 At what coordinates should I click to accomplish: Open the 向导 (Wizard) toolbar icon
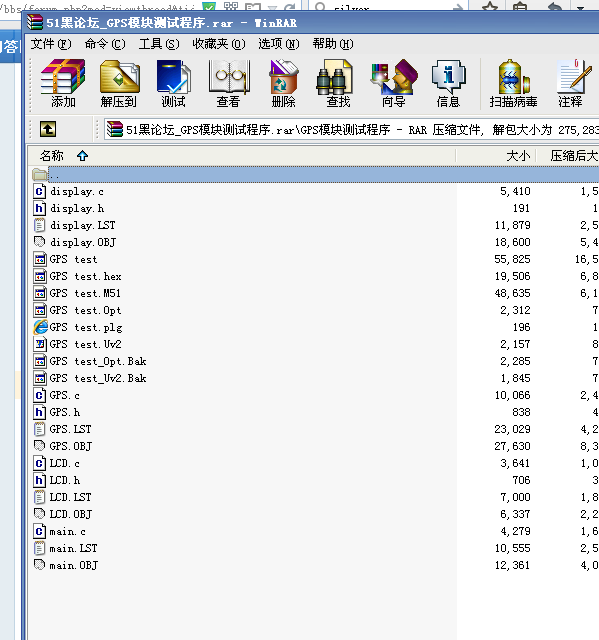(x=394, y=76)
